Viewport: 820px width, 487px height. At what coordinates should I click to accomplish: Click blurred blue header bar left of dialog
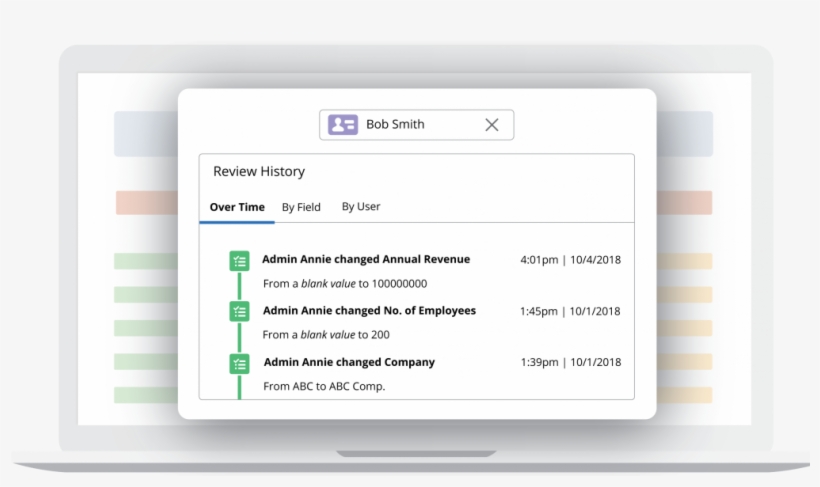[145, 134]
